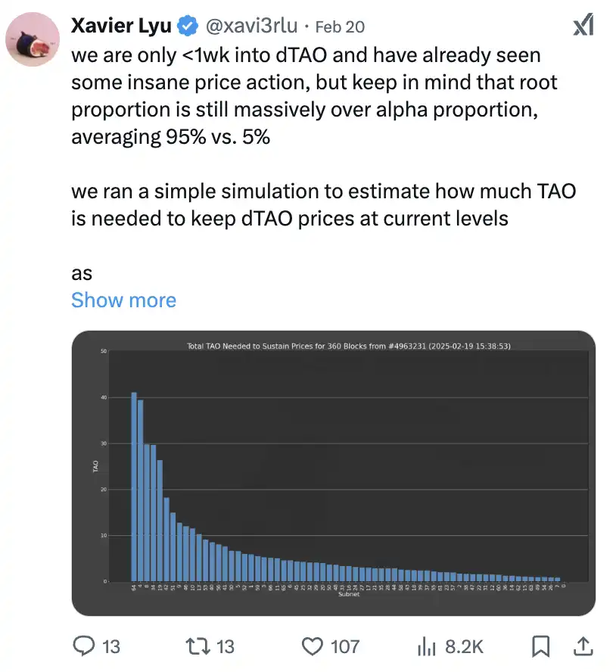Screen dimensions: 616x672
Task: Expand the tweet with Show more
Action: (123, 300)
